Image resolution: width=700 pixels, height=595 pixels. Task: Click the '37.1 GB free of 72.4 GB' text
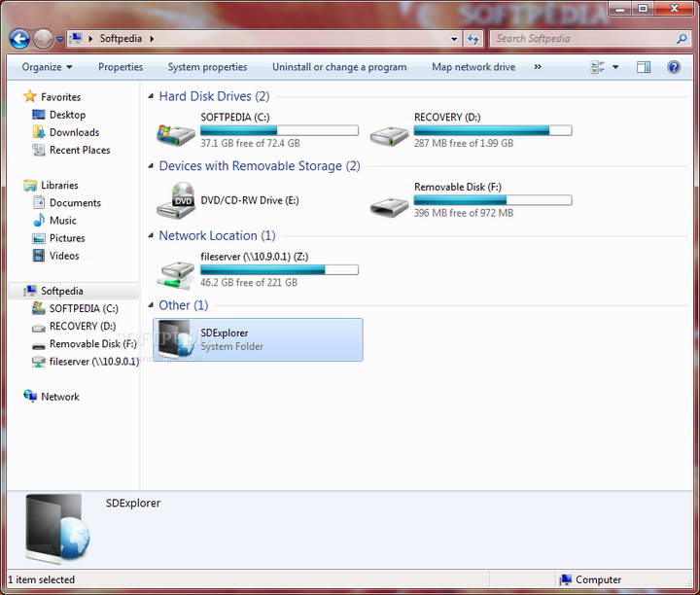(250, 143)
